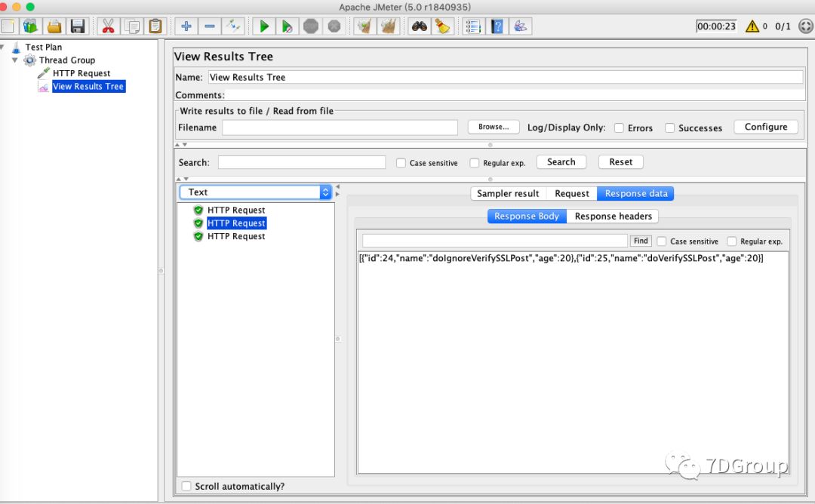The height and width of the screenshot is (504, 815).
Task: Click the Search binoculars icon
Action: coord(419,26)
